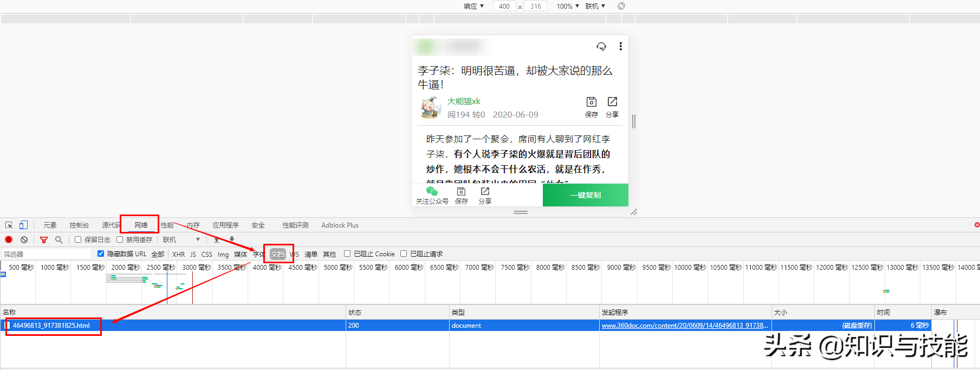Open the page's three-dot menu

pyautogui.click(x=621, y=46)
